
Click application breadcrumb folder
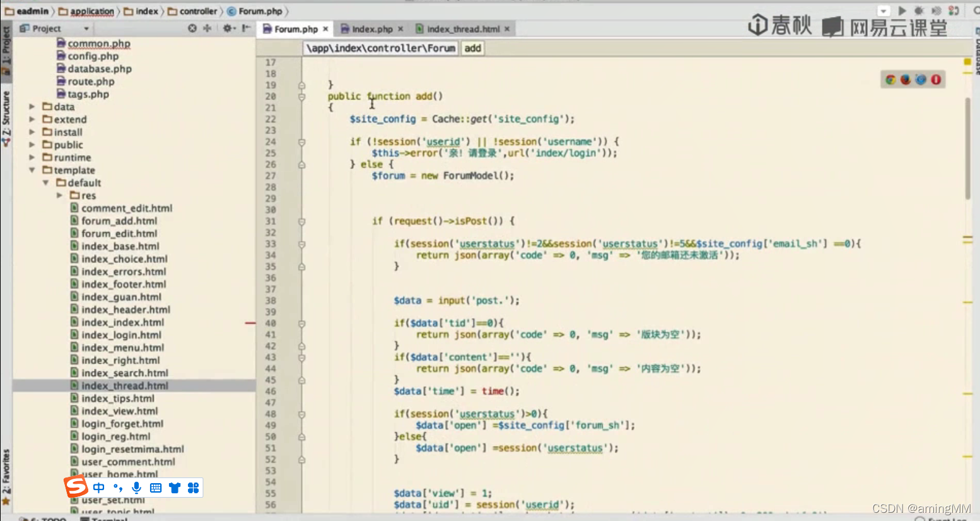tap(86, 11)
